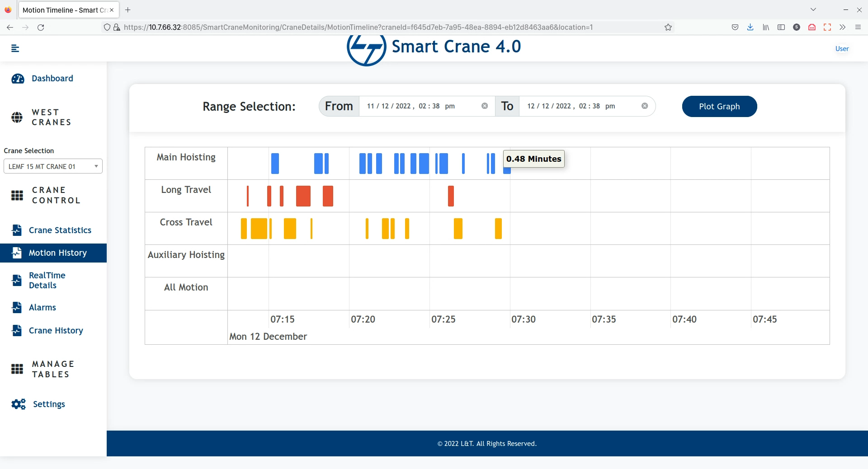Open the Settings link

[x=49, y=404]
